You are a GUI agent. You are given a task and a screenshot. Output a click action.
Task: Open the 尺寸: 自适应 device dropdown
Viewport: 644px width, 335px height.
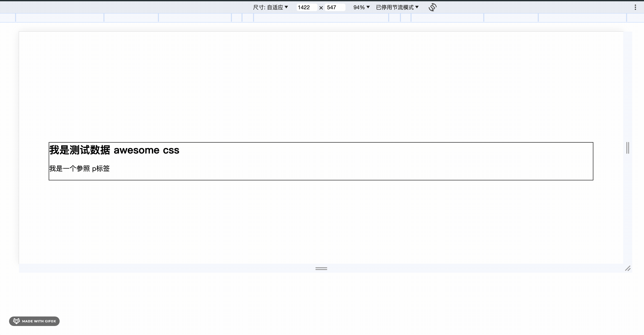[270, 7]
